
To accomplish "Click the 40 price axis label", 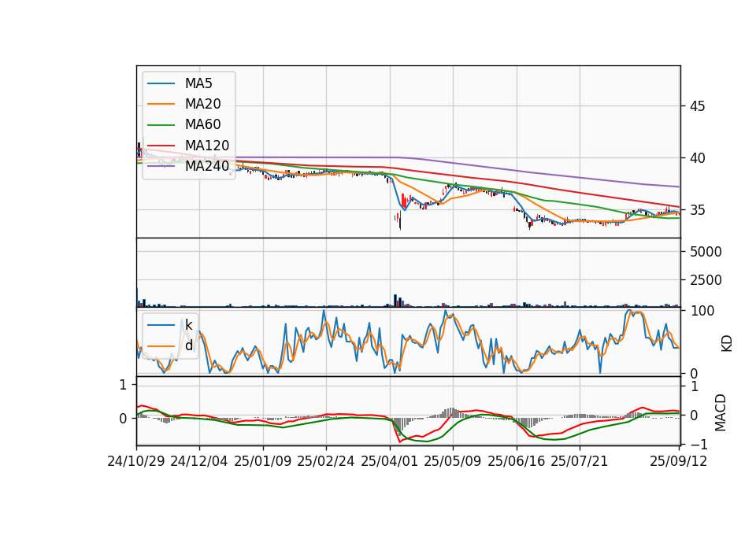I will pos(697,158).
